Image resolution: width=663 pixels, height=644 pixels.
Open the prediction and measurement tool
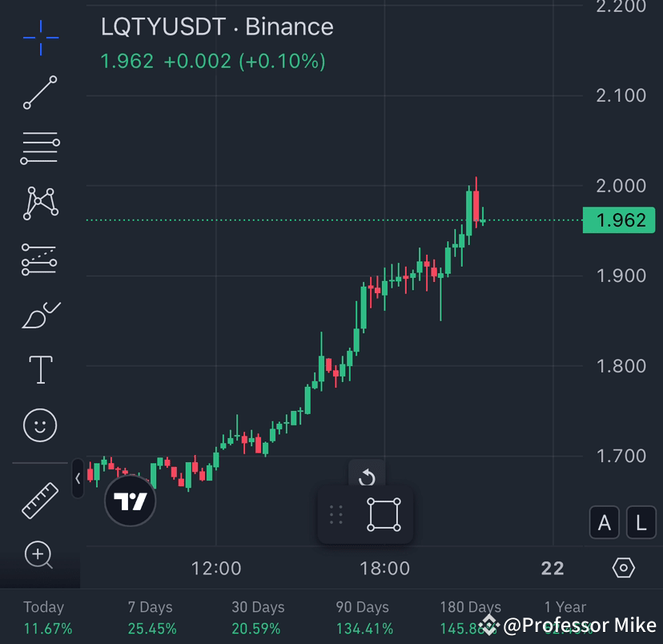click(x=38, y=259)
